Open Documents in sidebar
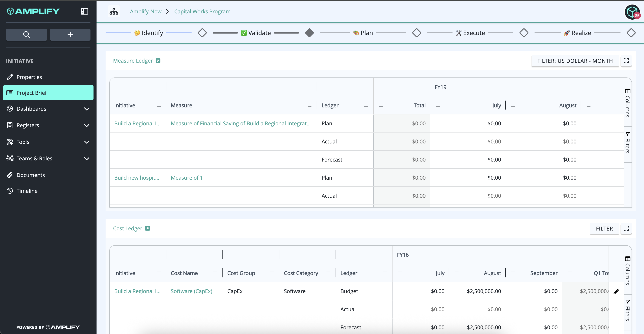This screenshot has height=334, width=644. [x=48, y=175]
